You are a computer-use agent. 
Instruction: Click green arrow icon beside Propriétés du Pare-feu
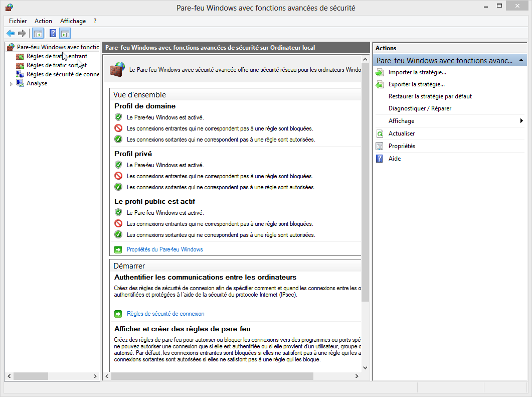click(118, 249)
